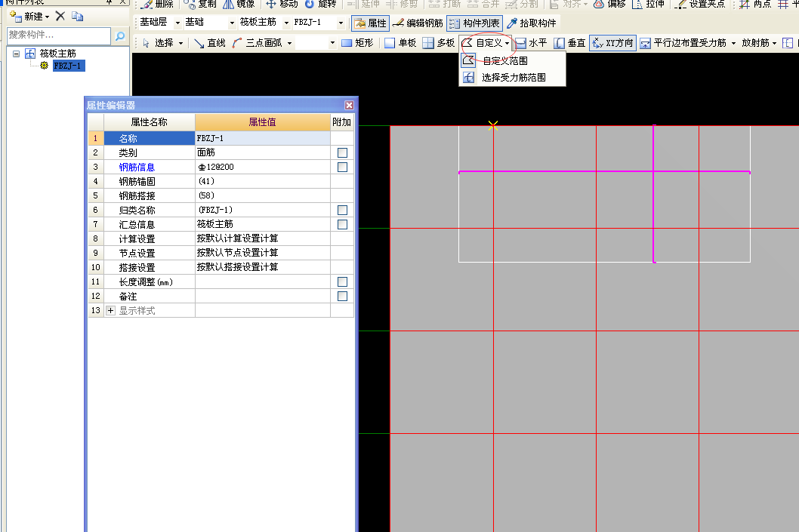This screenshot has height=532, width=799.
Task: Click the 搜索构件 search field
Action: (59, 35)
